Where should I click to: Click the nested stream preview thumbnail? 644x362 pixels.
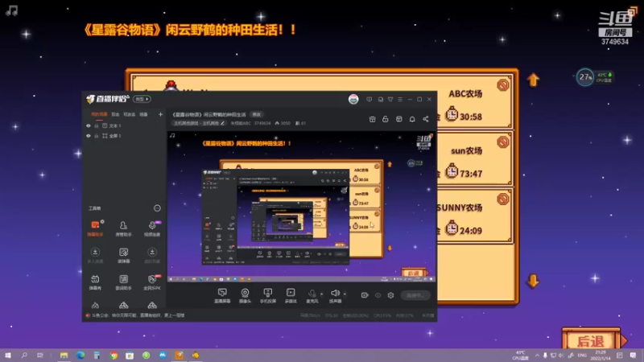point(301,207)
